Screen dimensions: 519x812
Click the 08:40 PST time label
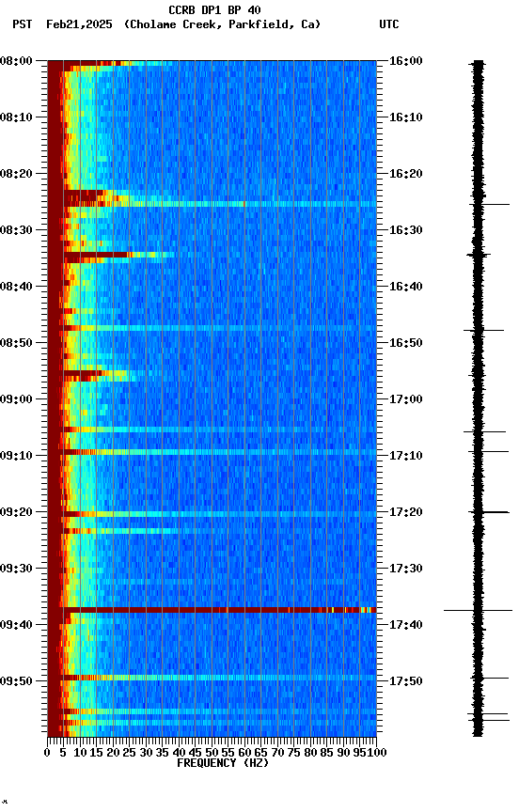[16, 287]
